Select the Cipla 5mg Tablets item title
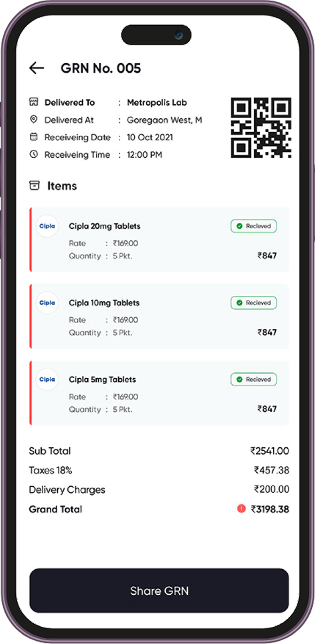 (102, 380)
